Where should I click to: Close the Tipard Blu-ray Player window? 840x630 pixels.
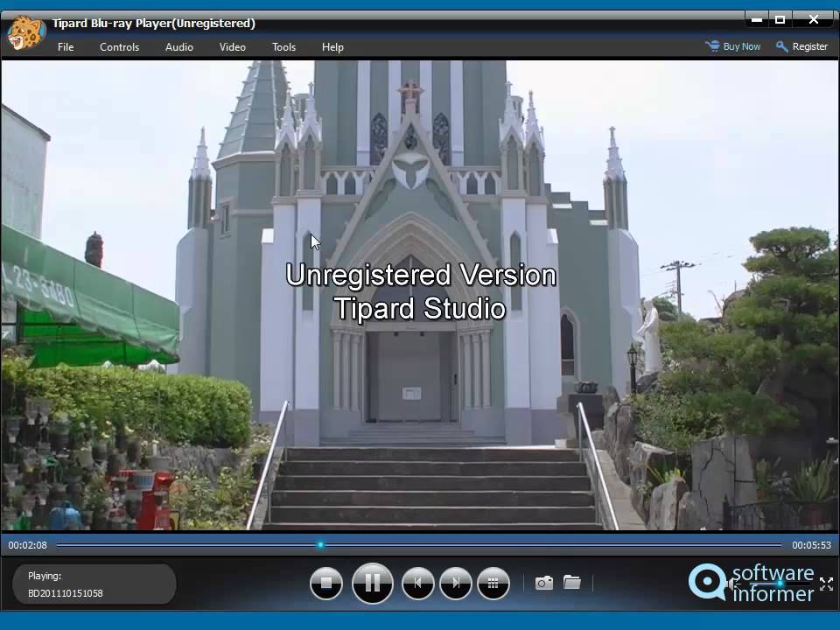(814, 20)
